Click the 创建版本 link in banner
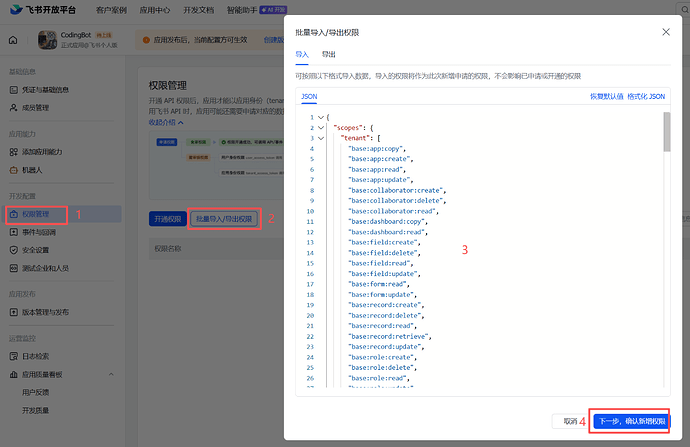This screenshot has width=690, height=447. pyautogui.click(x=273, y=40)
